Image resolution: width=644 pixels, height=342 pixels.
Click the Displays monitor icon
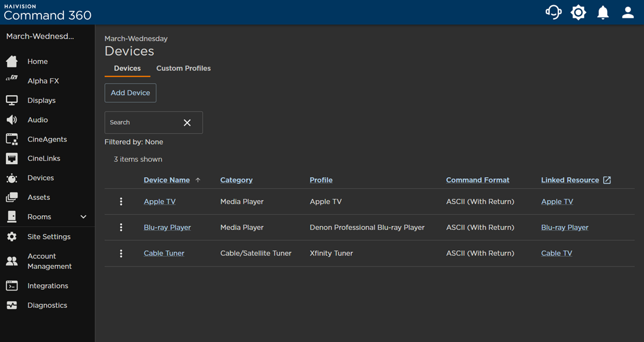tap(12, 100)
